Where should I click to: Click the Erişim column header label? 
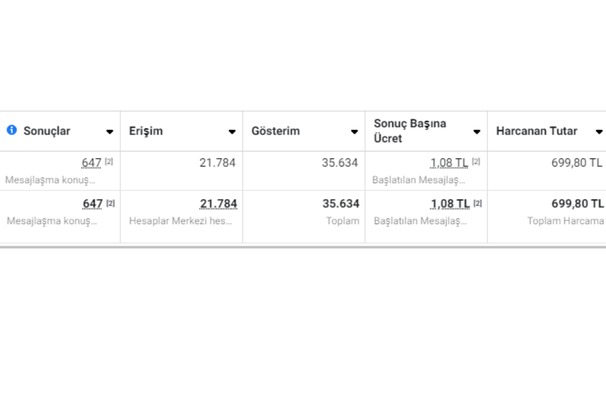pos(146,131)
